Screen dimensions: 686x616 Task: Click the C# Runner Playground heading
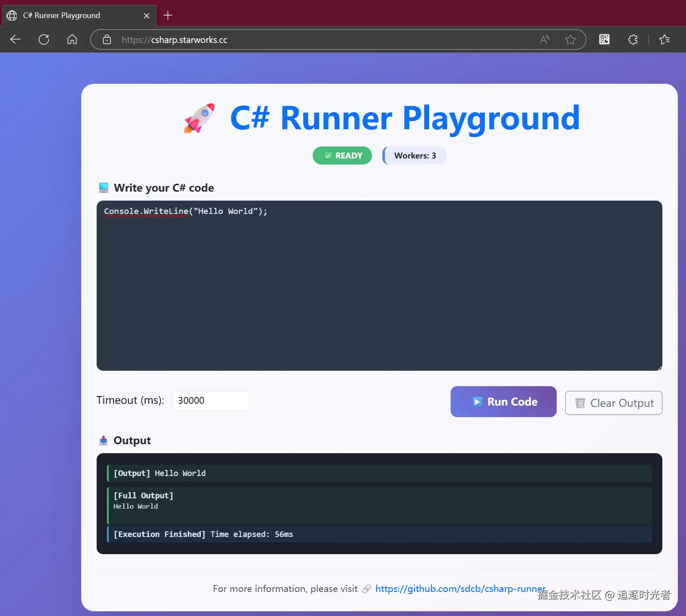point(405,118)
